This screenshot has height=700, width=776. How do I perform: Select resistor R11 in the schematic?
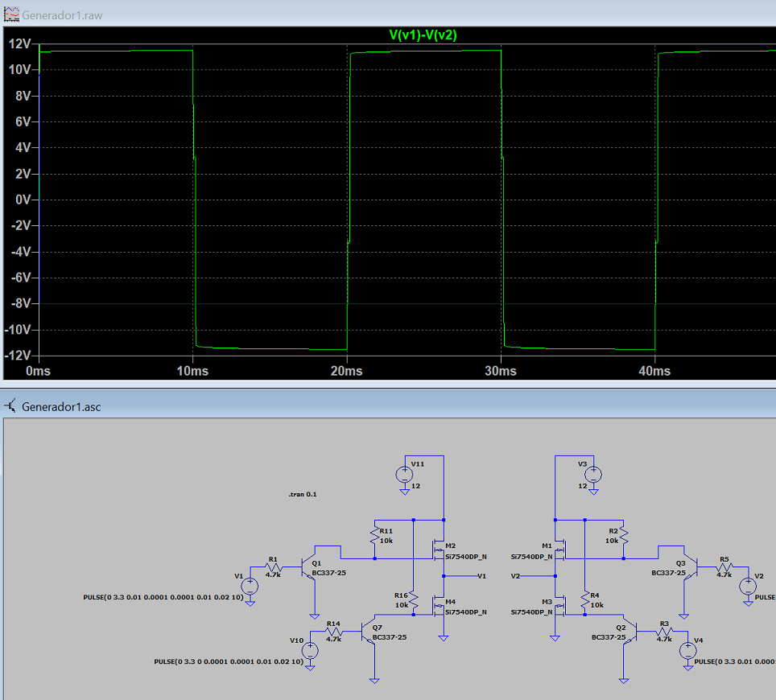[x=374, y=536]
